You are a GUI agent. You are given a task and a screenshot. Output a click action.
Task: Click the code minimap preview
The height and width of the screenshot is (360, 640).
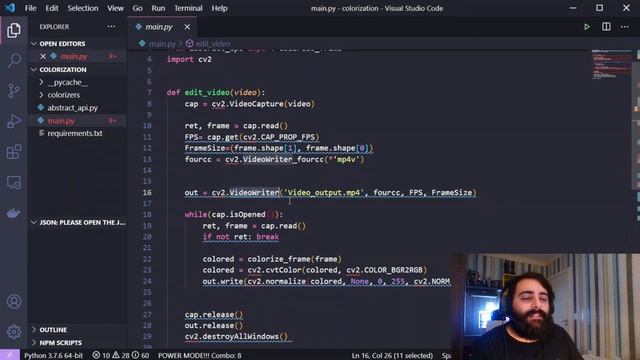(611, 64)
